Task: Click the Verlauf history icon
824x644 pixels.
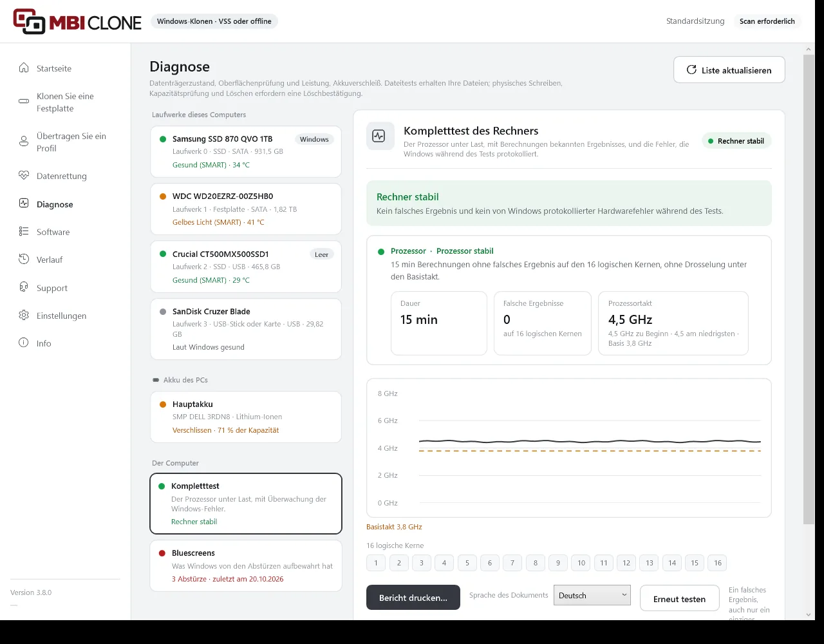Action: 24,260
